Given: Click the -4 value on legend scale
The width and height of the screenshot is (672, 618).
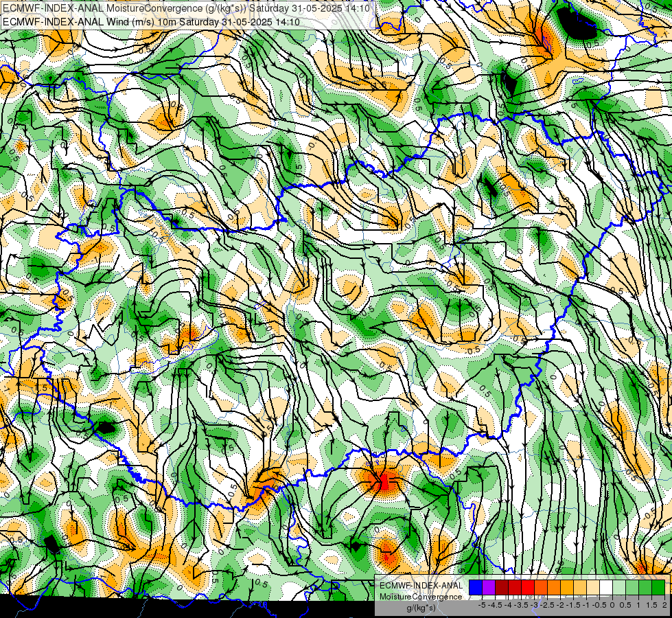Looking at the screenshot, I should coord(508,605).
